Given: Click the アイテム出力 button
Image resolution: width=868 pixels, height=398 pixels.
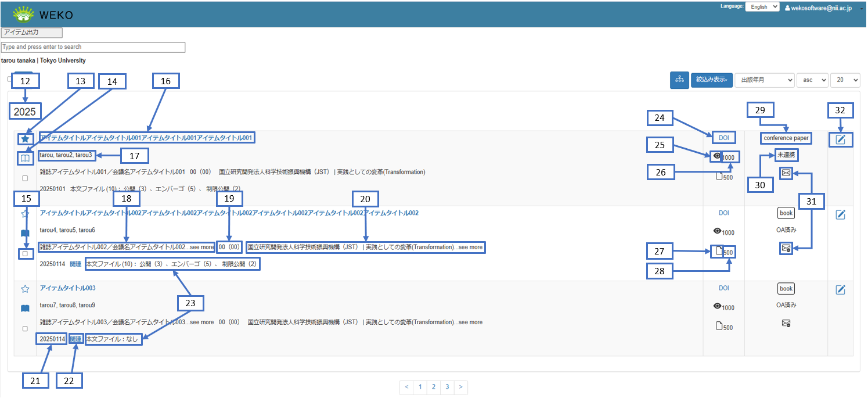Looking at the screenshot, I should tap(32, 33).
